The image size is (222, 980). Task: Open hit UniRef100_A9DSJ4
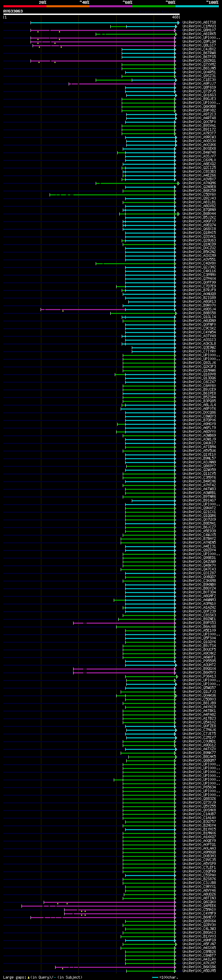[199, 309]
